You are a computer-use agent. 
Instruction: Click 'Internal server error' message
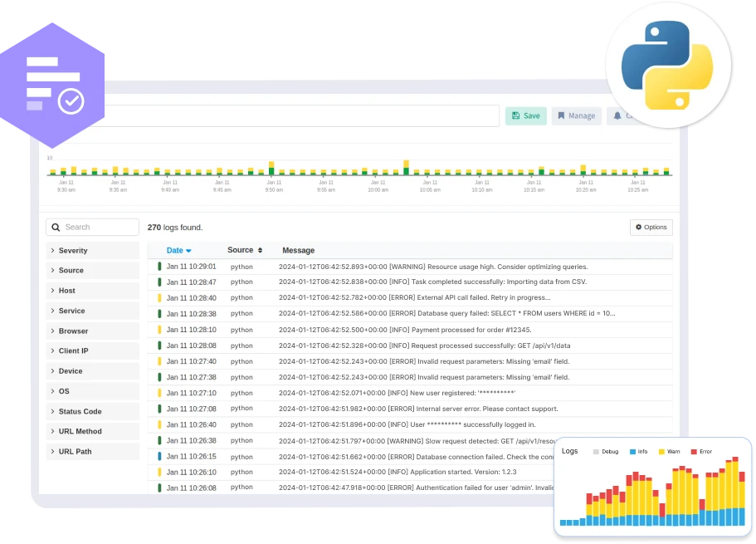pyautogui.click(x=418, y=409)
